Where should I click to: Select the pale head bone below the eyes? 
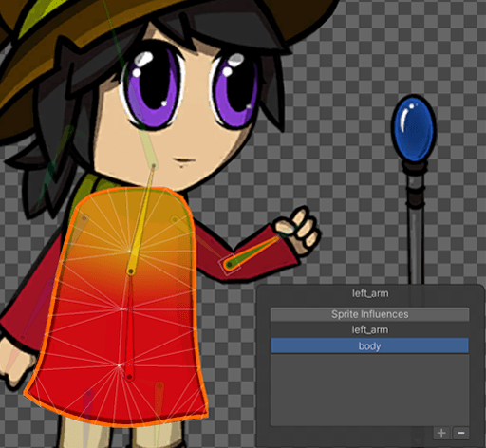pyautogui.click(x=148, y=149)
